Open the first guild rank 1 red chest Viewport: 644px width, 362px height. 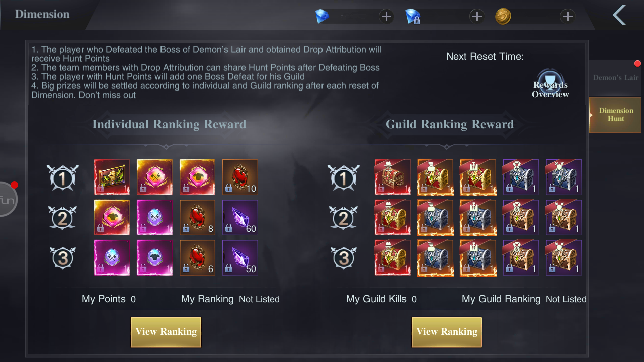coord(392,177)
